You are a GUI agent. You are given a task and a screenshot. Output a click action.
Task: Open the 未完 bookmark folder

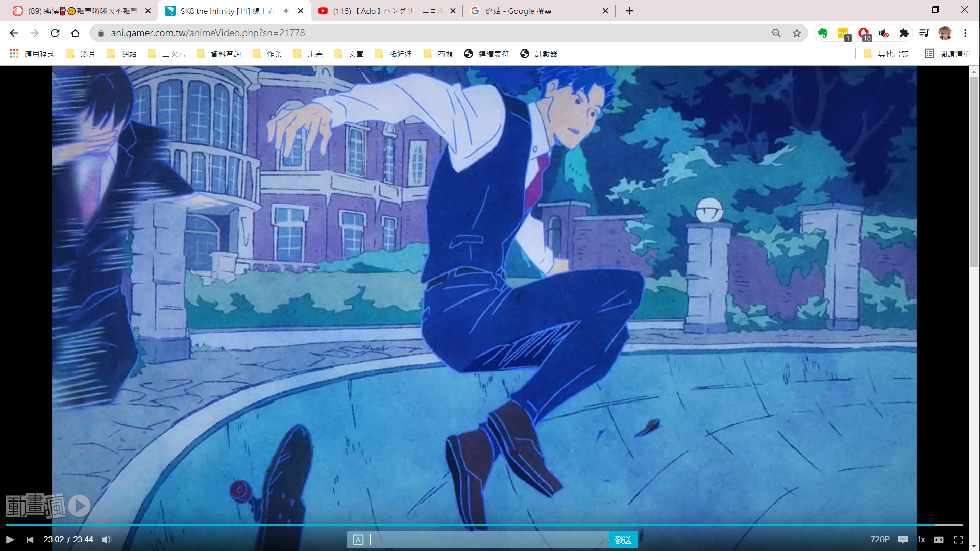[x=308, y=54]
